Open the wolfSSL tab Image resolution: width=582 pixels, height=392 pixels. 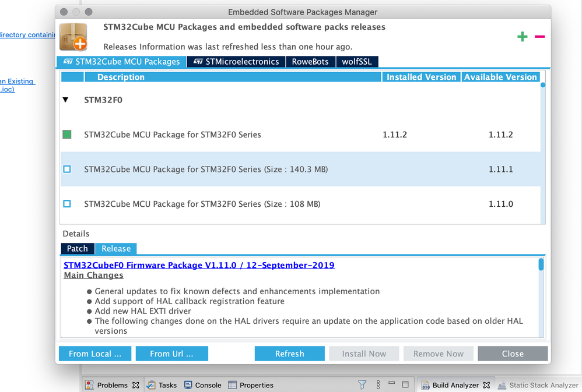(x=357, y=62)
